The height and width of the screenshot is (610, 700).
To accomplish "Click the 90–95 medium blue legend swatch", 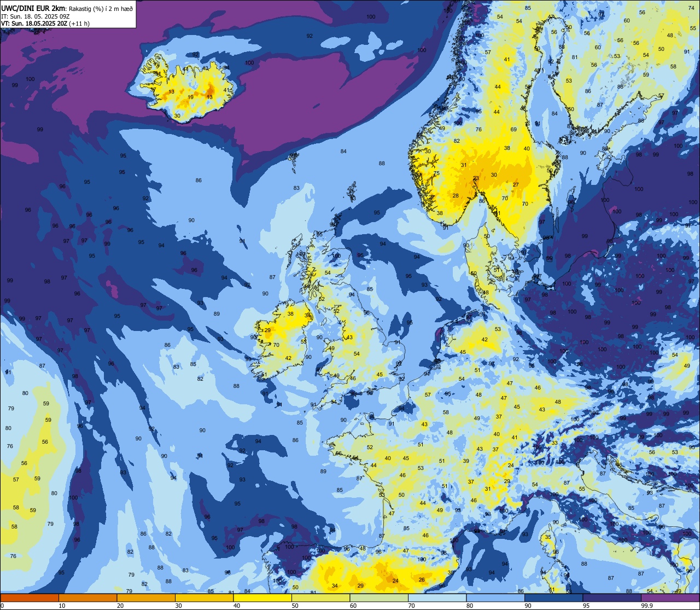I will point(553,597).
